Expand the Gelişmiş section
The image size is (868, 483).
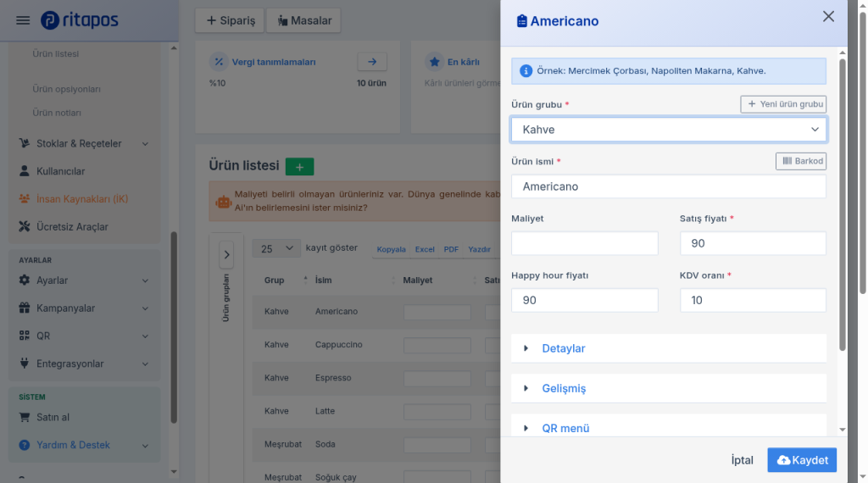click(669, 388)
